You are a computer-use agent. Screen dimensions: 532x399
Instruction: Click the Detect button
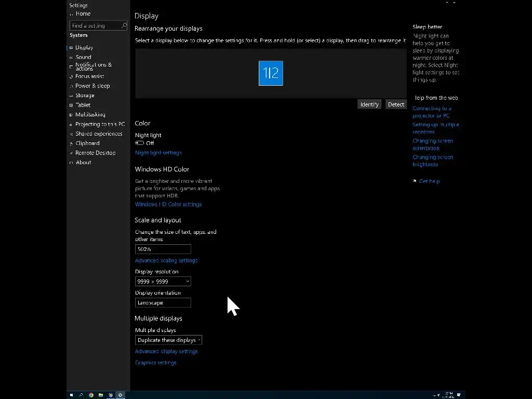coord(396,104)
